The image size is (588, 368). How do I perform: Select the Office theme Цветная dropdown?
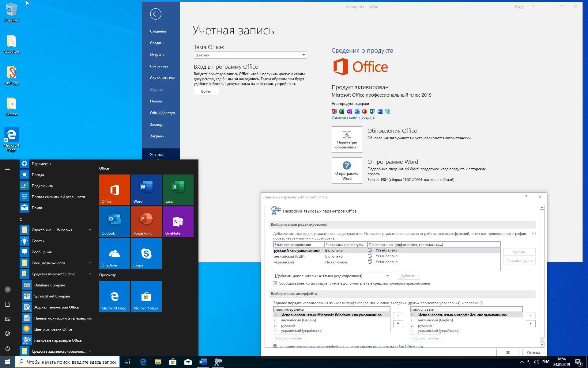250,55
